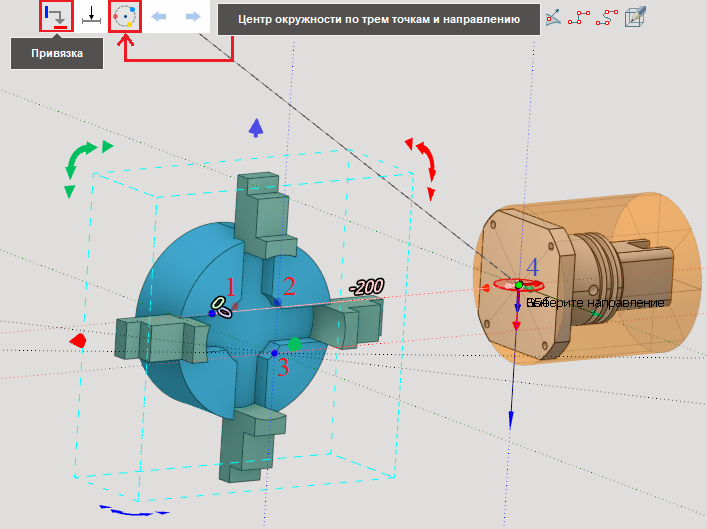Click the blue downward direction arrow
This screenshot has height=529, width=707.
(511, 420)
